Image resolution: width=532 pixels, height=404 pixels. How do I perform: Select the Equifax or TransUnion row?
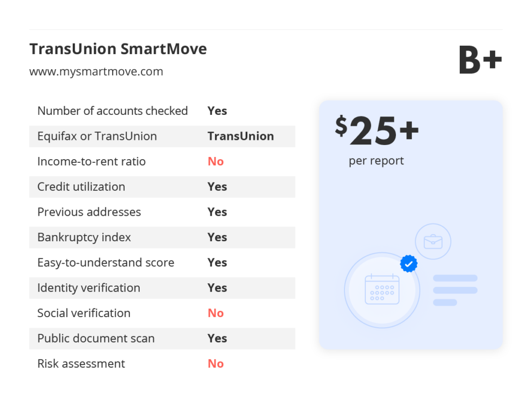pos(162,136)
